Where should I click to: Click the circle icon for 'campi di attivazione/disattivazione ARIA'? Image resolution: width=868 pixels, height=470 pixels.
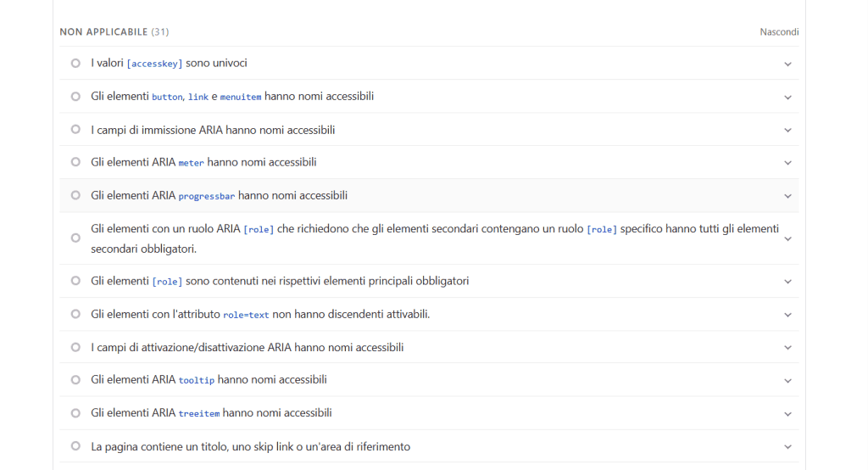coord(75,347)
